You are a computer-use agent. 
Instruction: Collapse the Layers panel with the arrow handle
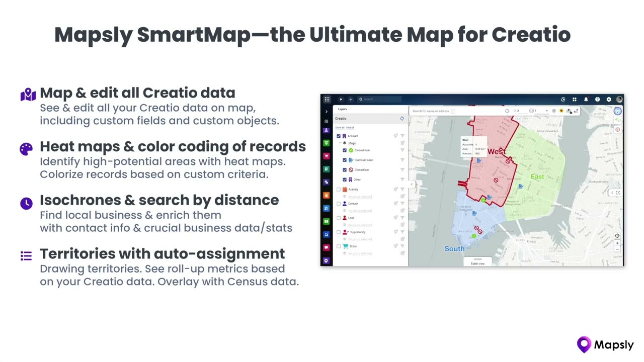tap(412, 185)
